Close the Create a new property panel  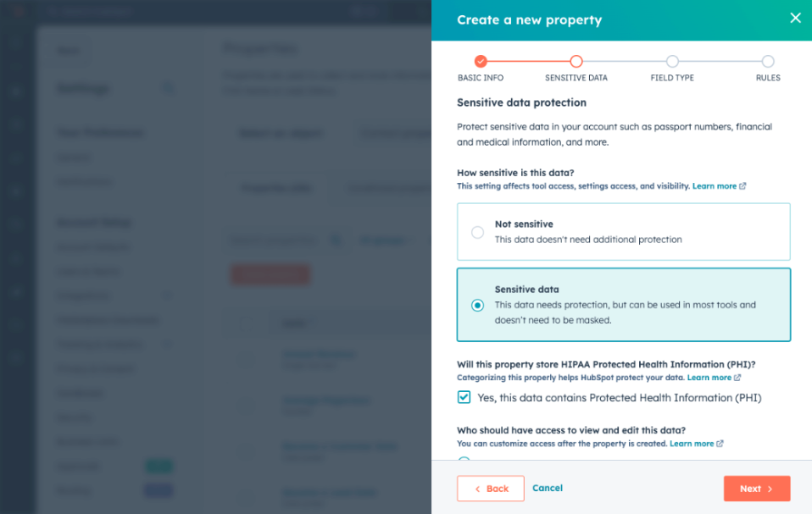(794, 18)
